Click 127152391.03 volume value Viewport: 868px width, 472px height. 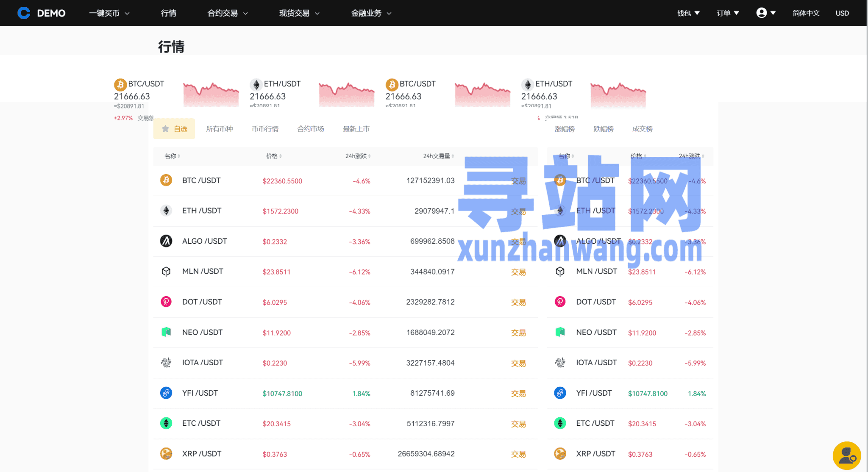click(431, 180)
